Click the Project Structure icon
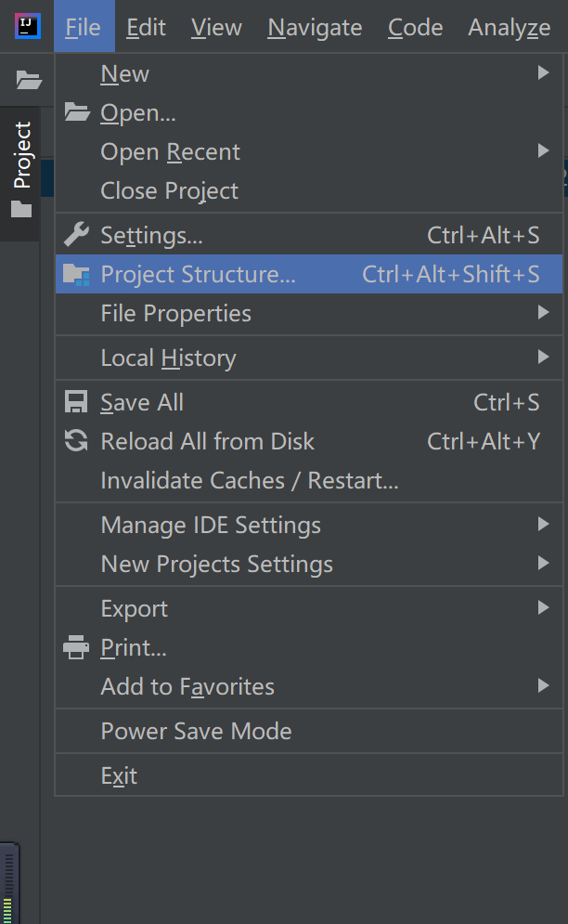This screenshot has height=924, width=568. 77,274
